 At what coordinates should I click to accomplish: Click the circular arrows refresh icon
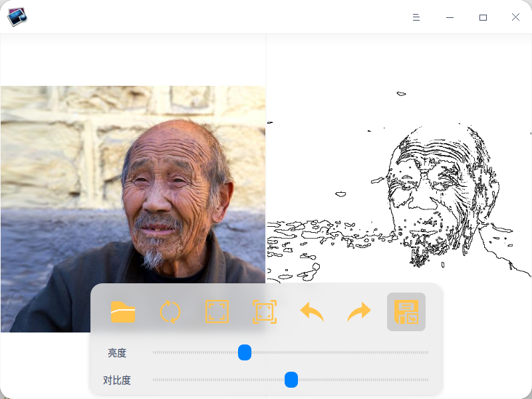click(x=170, y=311)
